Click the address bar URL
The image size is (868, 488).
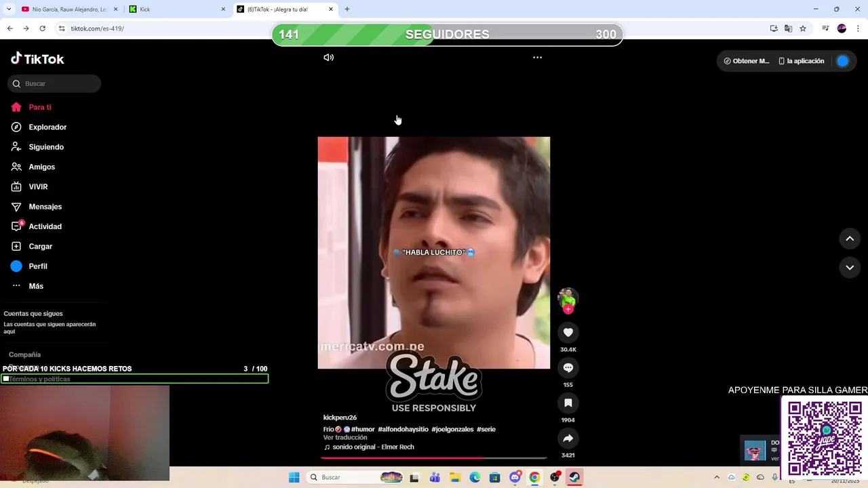tap(97, 28)
